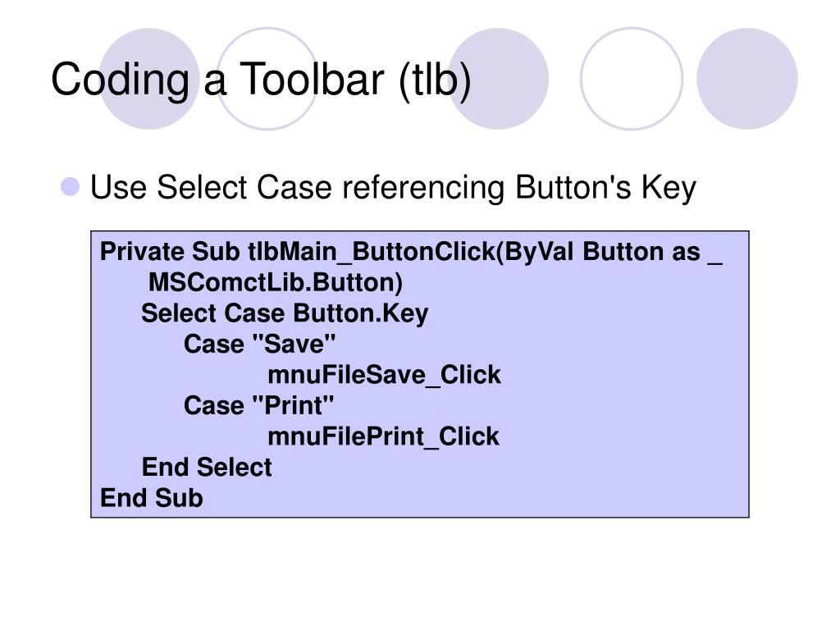Click the first outlined circle behind 'Toolbar'
The width and height of the screenshot is (840, 630).
(267, 79)
